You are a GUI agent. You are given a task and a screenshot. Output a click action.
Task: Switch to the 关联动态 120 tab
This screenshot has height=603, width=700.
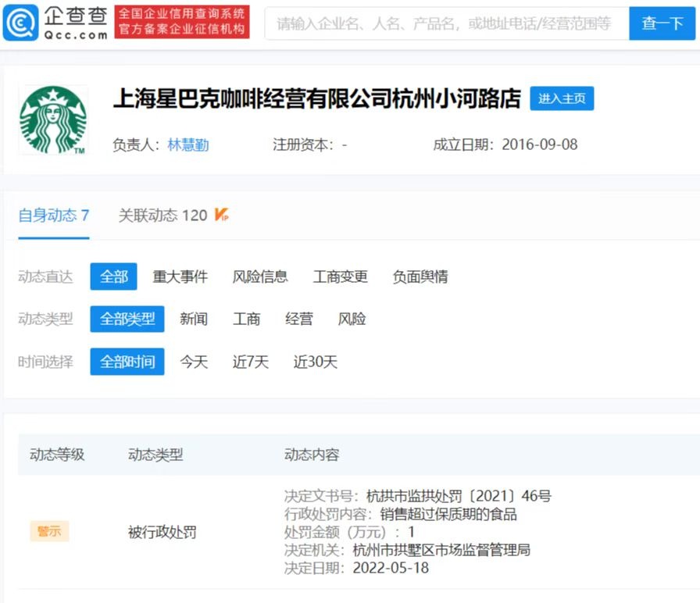[162, 216]
